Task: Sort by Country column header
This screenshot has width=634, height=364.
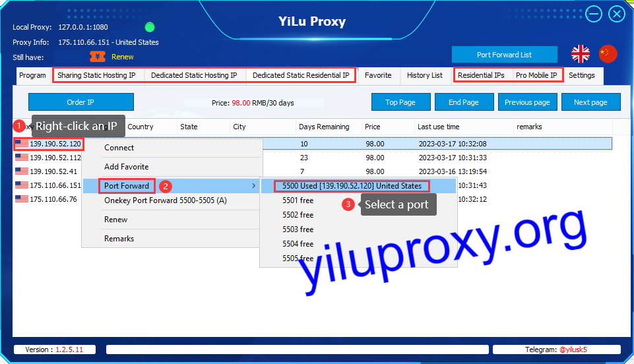Action: pyautogui.click(x=150, y=127)
